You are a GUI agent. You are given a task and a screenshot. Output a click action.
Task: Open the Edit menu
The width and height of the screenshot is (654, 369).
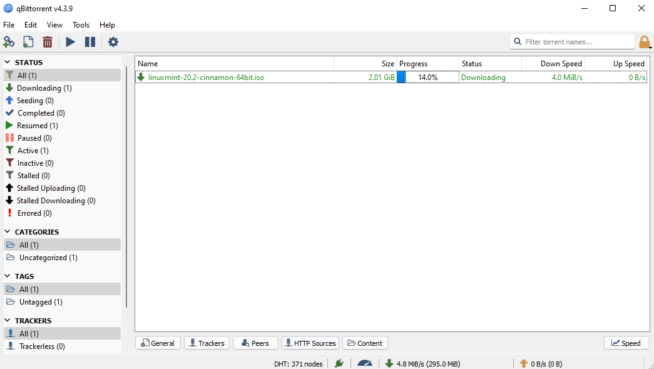(x=30, y=25)
